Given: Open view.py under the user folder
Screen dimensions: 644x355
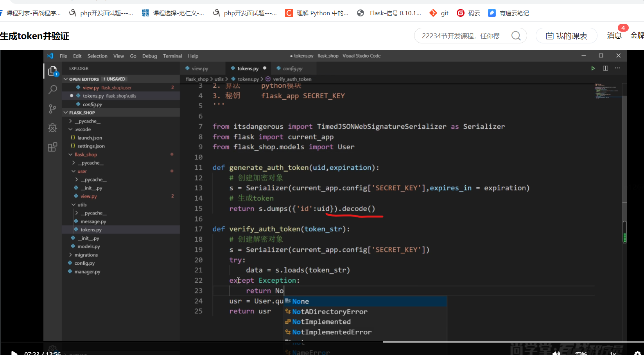Looking at the screenshot, I should (88, 196).
